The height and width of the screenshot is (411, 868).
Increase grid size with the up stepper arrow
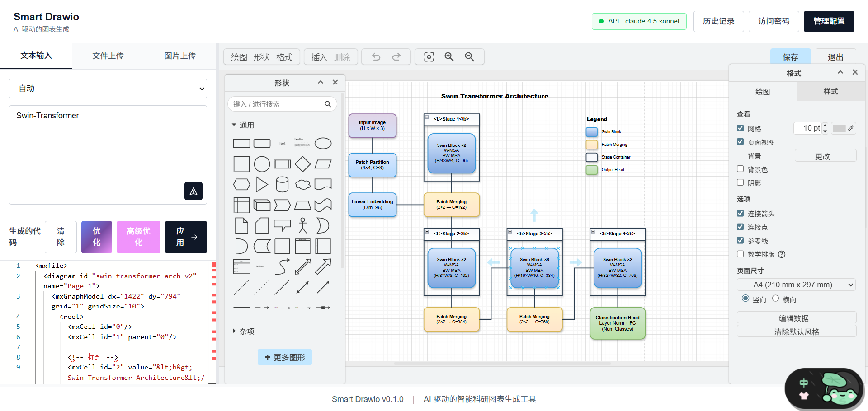825,126
